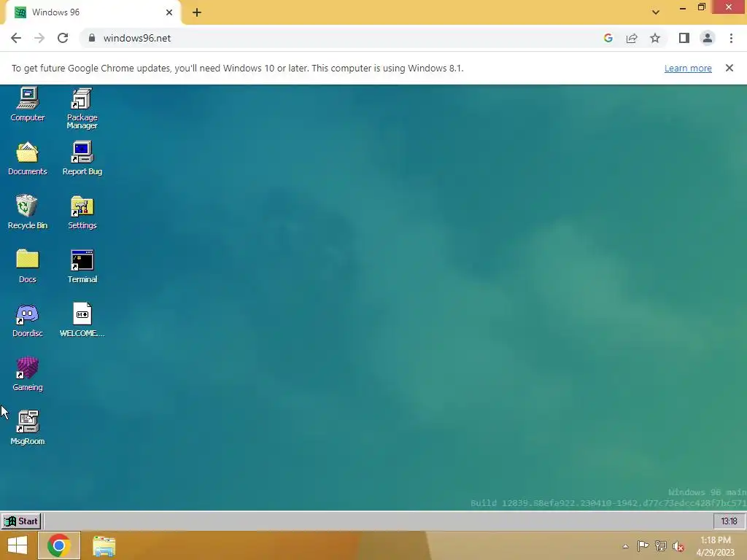Screen dimensions: 747x560
Task: Share this page via the share icon
Action: 632,38
